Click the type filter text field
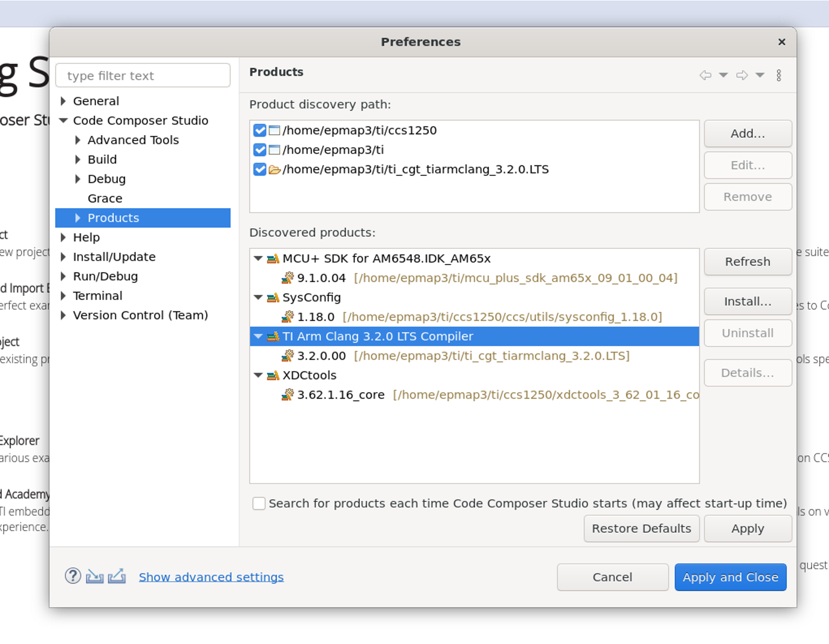Screen dimensions: 829x644 click(143, 76)
